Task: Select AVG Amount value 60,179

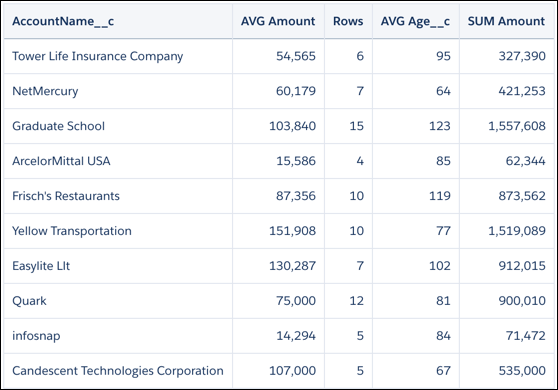Action: coord(296,91)
